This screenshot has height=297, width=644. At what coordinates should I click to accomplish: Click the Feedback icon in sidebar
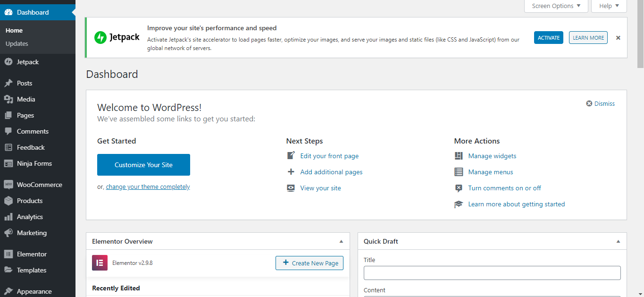pos(8,147)
